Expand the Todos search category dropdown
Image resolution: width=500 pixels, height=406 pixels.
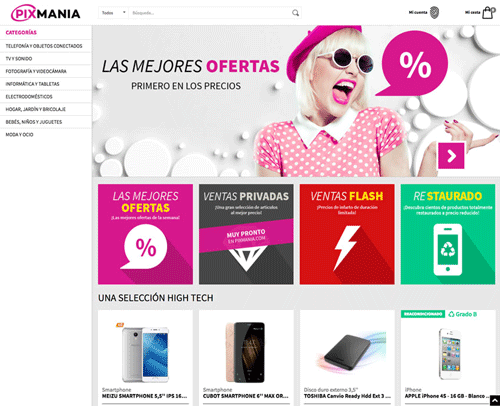pos(113,13)
